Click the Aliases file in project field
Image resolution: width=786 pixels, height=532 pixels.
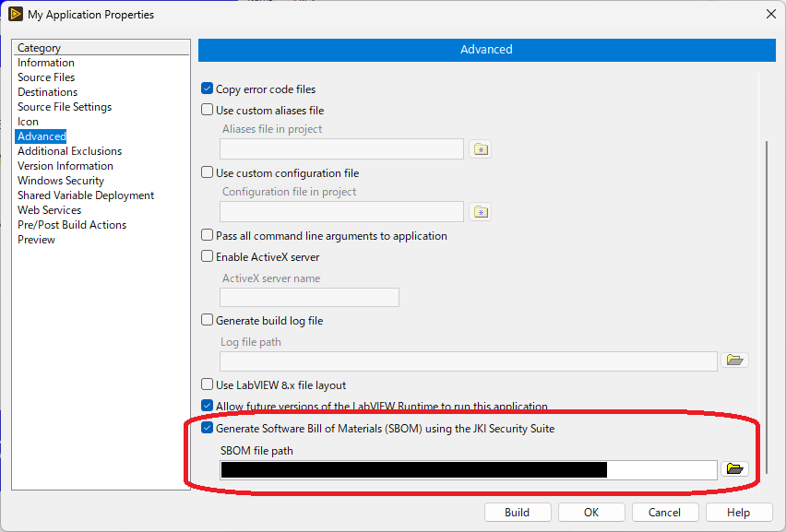tap(341, 149)
